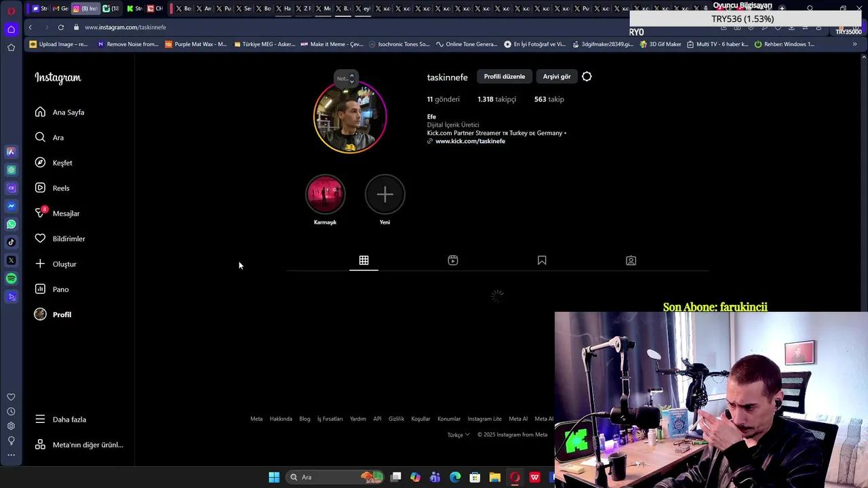The image size is (868, 488).
Task: Click the Not bubble above profile photo
Action: 346,79
